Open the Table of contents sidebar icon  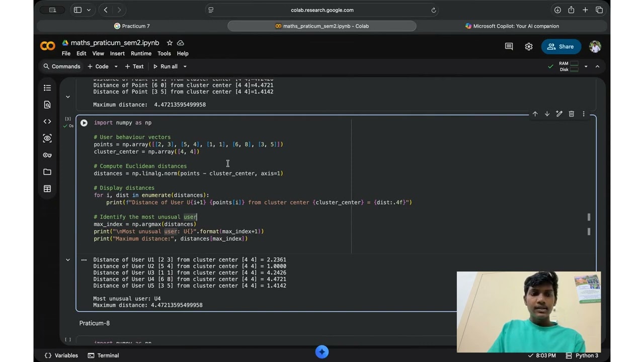tap(47, 88)
